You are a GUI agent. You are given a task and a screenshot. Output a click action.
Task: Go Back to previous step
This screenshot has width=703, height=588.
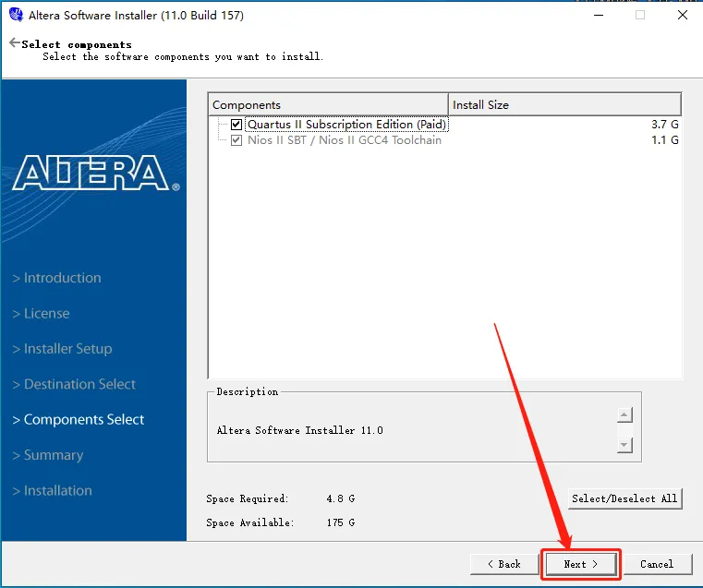coord(504,564)
